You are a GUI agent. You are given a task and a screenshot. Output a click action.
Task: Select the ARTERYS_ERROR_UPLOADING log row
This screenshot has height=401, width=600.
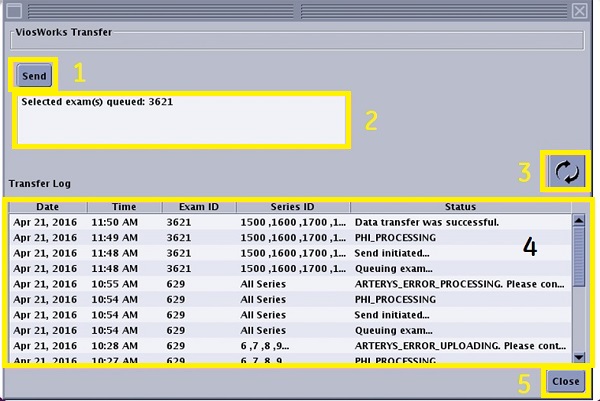[290, 346]
